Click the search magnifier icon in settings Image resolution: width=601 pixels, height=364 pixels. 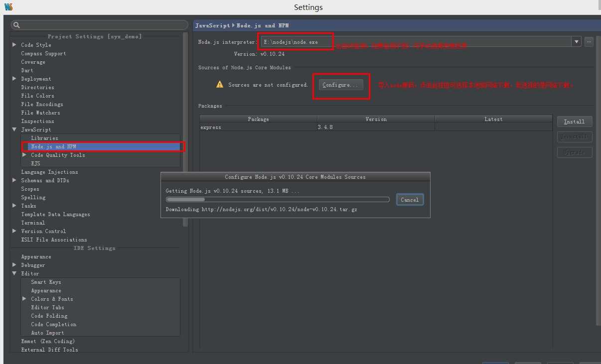coord(16,25)
